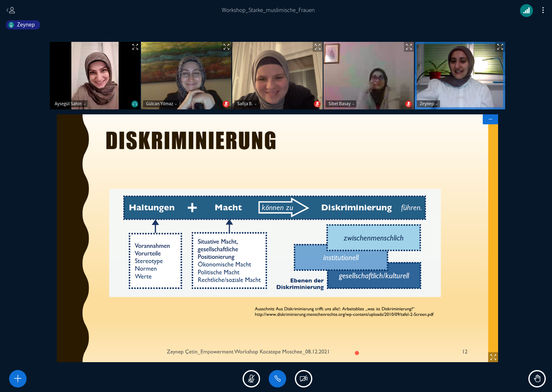
Task: Expand Safija B.'s video to fullscreen
Action: click(x=318, y=47)
